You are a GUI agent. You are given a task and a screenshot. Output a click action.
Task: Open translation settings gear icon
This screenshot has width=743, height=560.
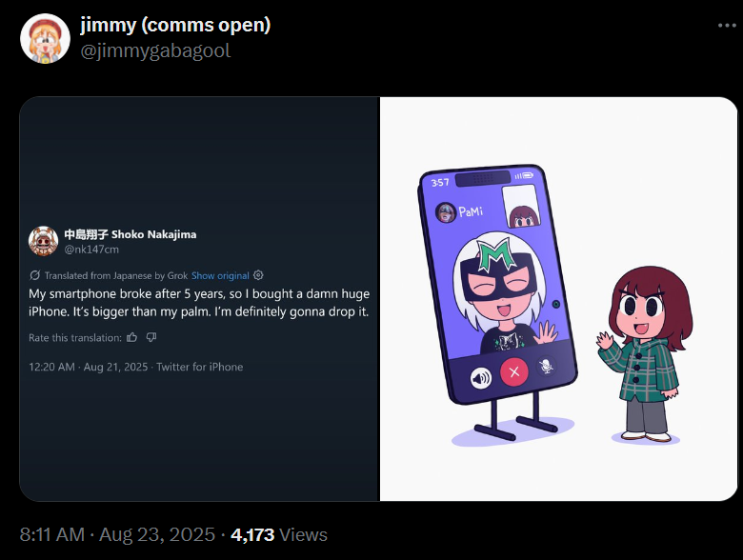tap(258, 275)
